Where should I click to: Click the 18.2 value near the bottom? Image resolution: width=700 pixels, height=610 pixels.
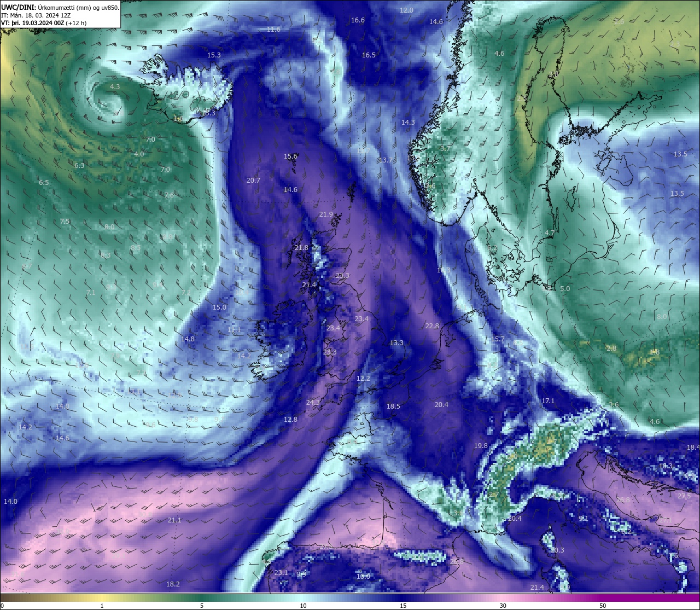pos(173,584)
